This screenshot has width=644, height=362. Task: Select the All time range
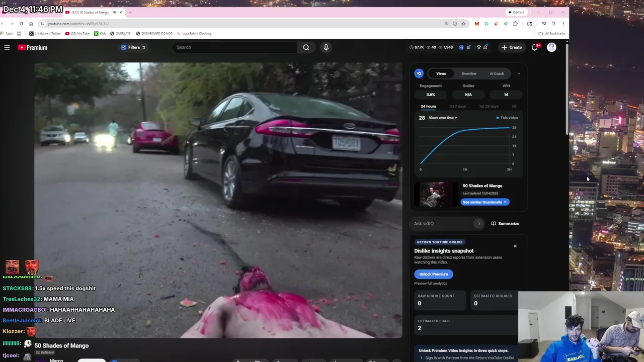click(x=514, y=107)
